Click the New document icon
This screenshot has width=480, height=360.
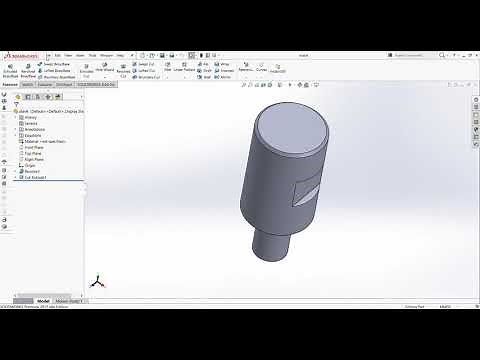(x=142, y=55)
